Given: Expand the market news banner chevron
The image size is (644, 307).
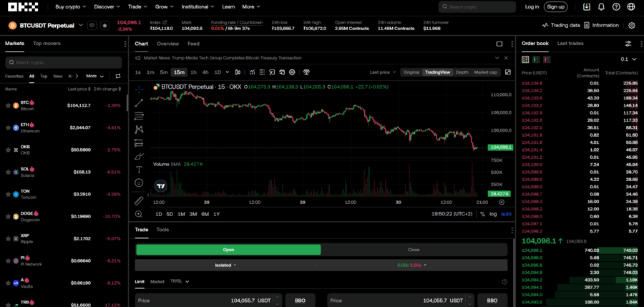Looking at the screenshot, I should (x=497, y=59).
